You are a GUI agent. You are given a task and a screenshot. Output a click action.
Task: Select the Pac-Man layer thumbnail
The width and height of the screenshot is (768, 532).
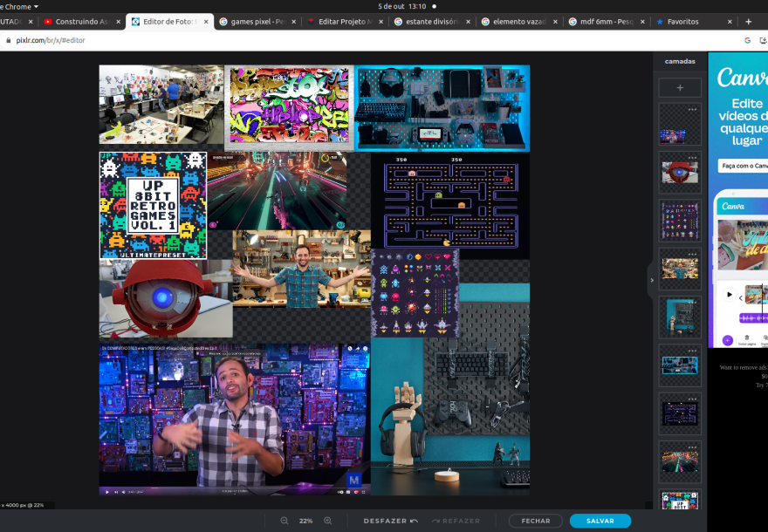(680, 414)
